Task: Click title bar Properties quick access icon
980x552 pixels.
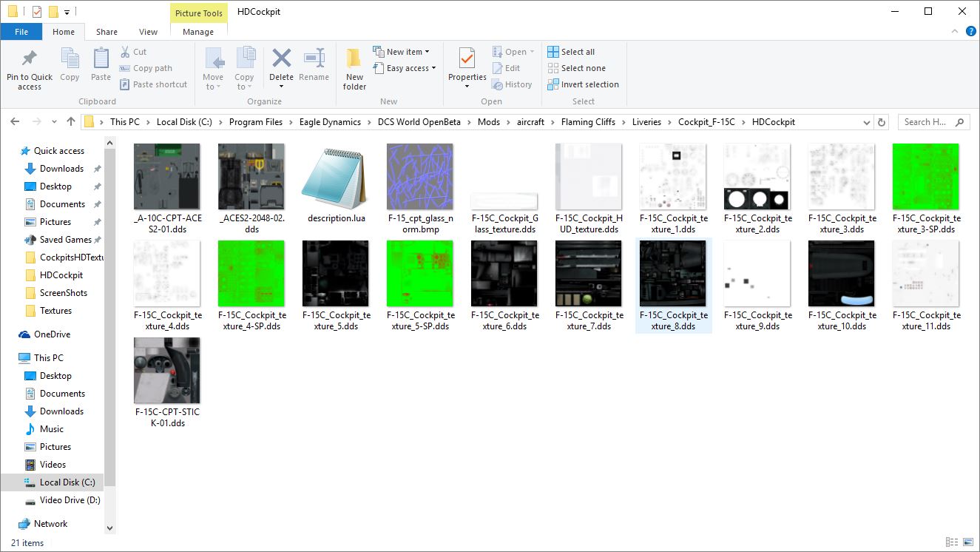Action: pyautogui.click(x=37, y=12)
